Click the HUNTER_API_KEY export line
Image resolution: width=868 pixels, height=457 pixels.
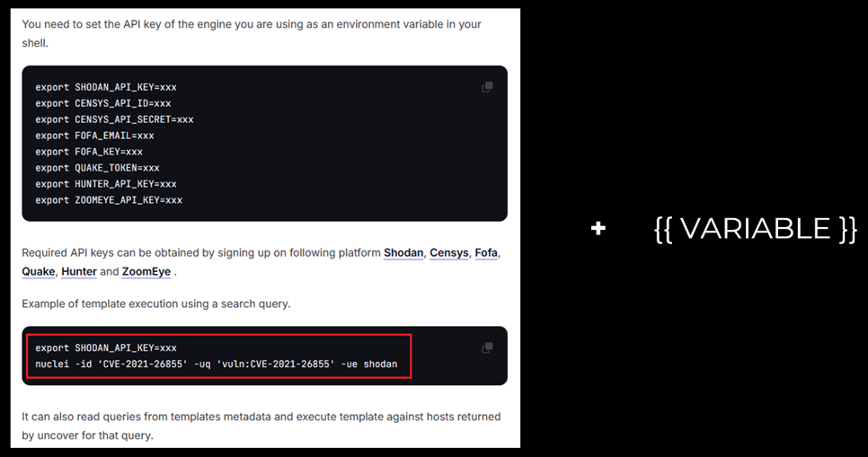[x=106, y=184]
